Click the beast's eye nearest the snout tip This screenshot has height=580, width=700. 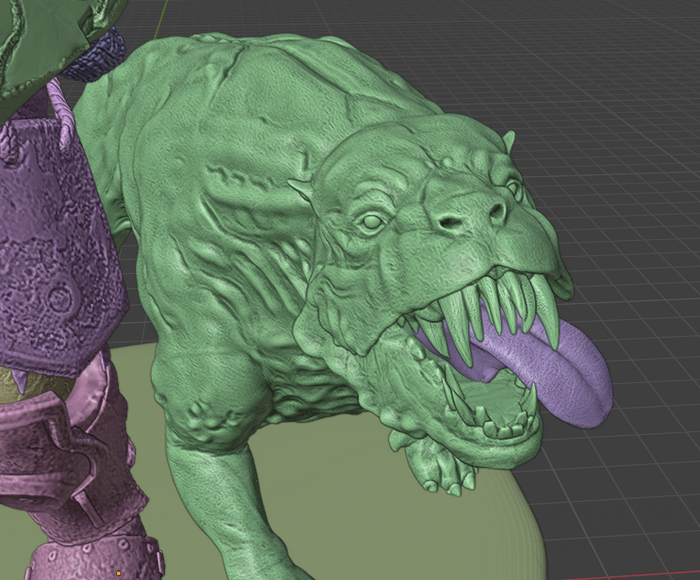click(x=513, y=187)
